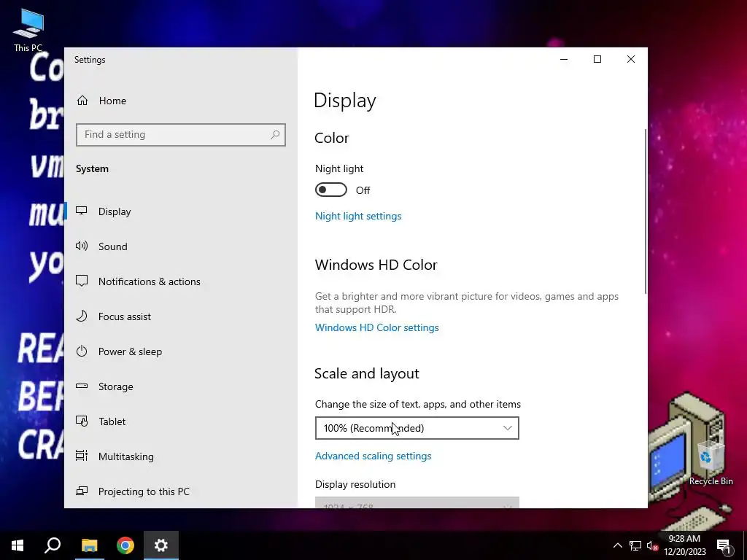Click the search magnifier in Find a setting

275,135
